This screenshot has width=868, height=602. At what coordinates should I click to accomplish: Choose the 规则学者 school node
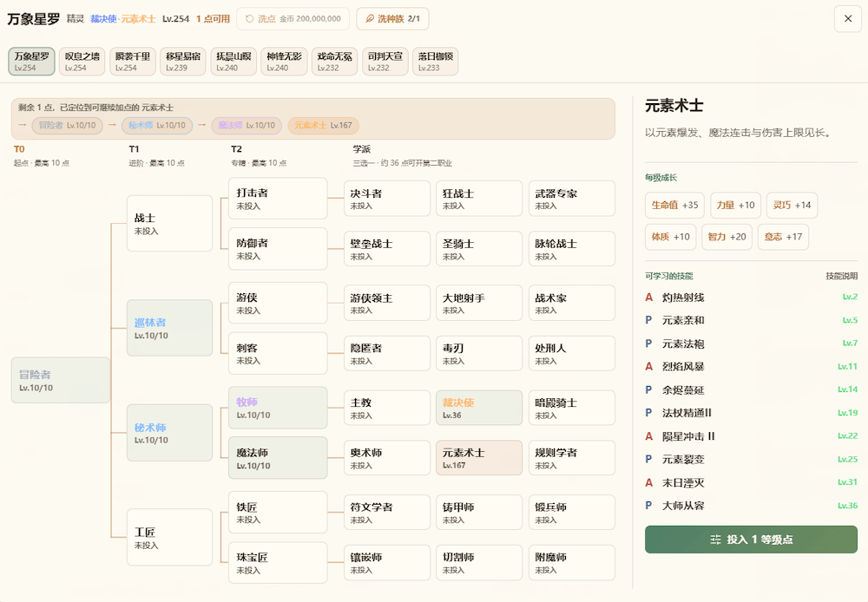pos(572,458)
